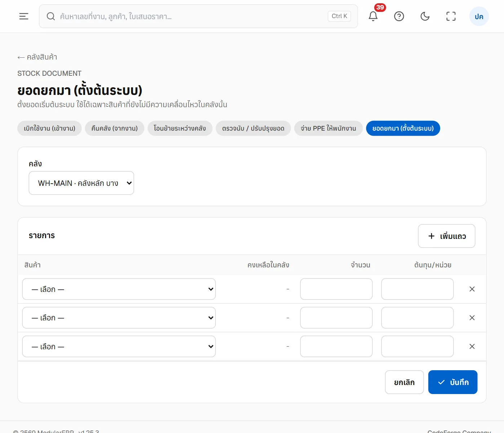Click second row ต้นทุน/หน่วย cost field
504x433 pixels.
click(x=417, y=318)
